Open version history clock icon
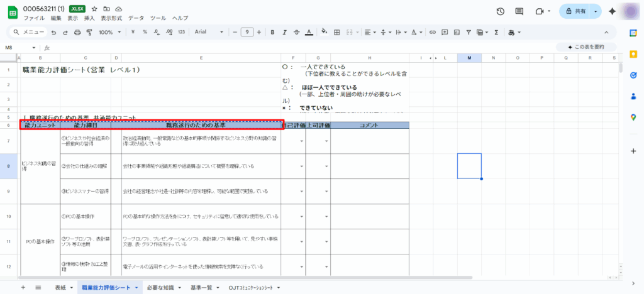 click(500, 11)
